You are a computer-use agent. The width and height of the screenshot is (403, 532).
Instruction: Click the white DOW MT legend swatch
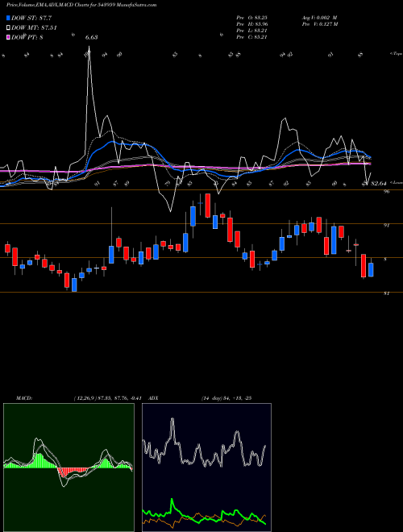9,27
